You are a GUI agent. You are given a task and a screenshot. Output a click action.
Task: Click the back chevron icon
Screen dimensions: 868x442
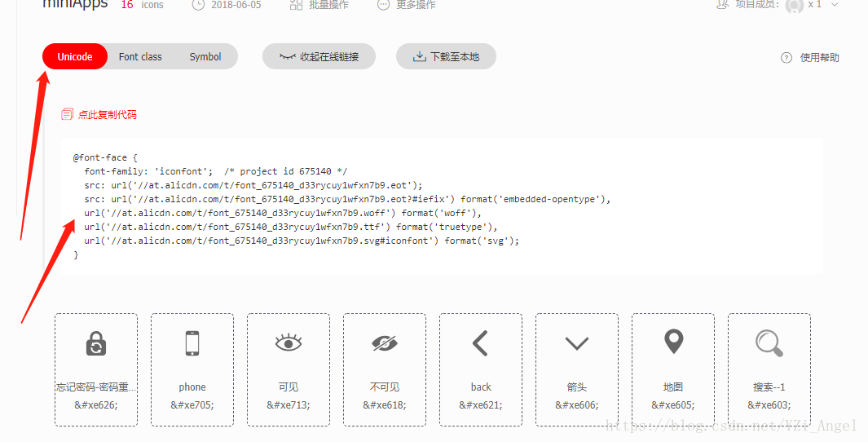tap(480, 343)
